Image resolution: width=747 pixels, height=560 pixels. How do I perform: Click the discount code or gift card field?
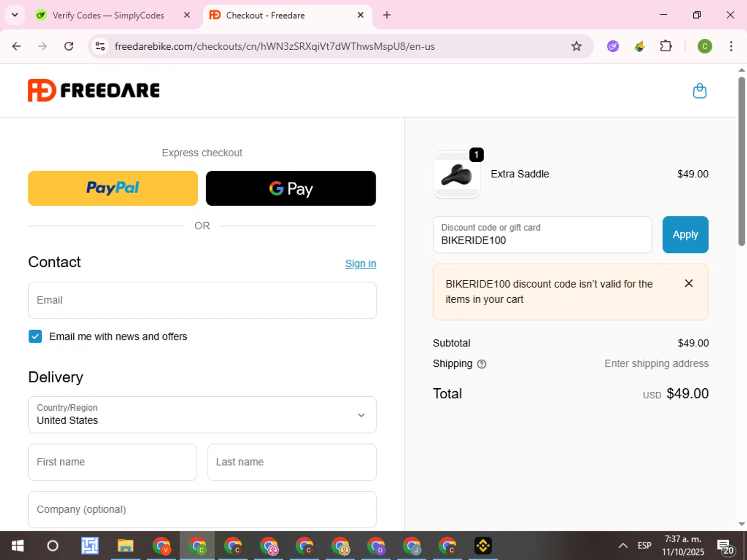(542, 234)
